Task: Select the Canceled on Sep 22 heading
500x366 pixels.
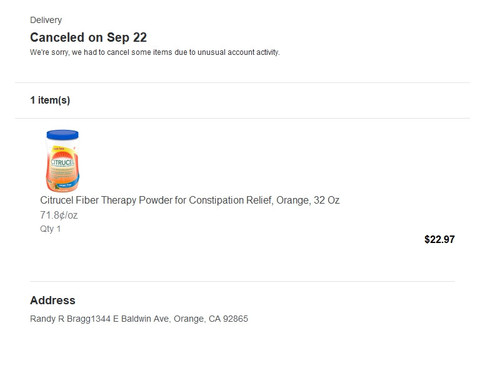Action: [88, 37]
